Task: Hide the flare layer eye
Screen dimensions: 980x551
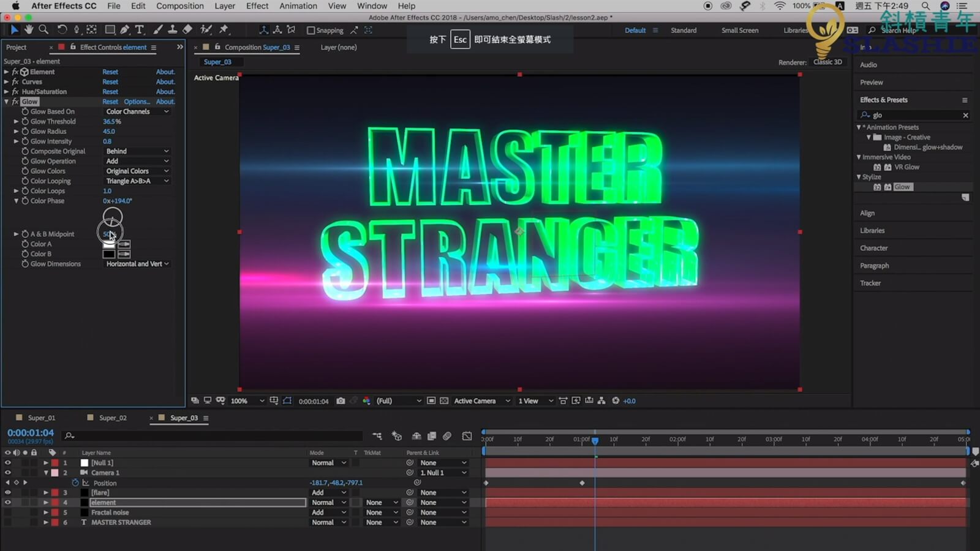Action: (8, 492)
